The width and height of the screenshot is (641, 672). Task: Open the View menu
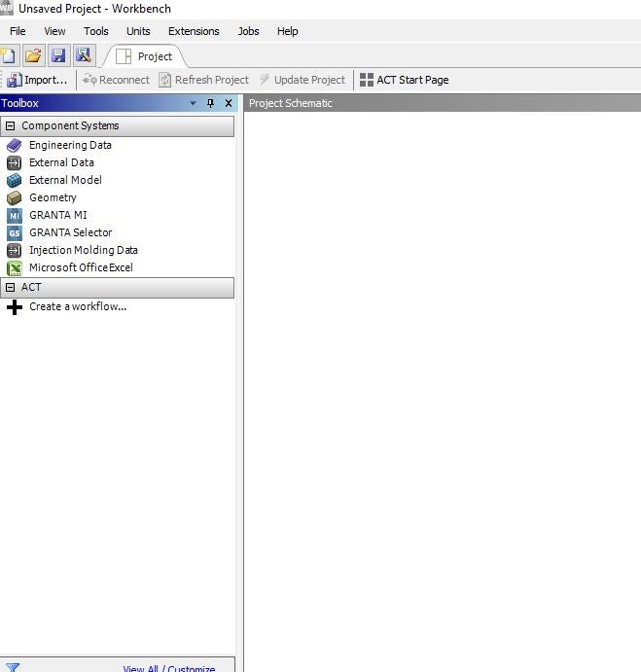[x=54, y=31]
